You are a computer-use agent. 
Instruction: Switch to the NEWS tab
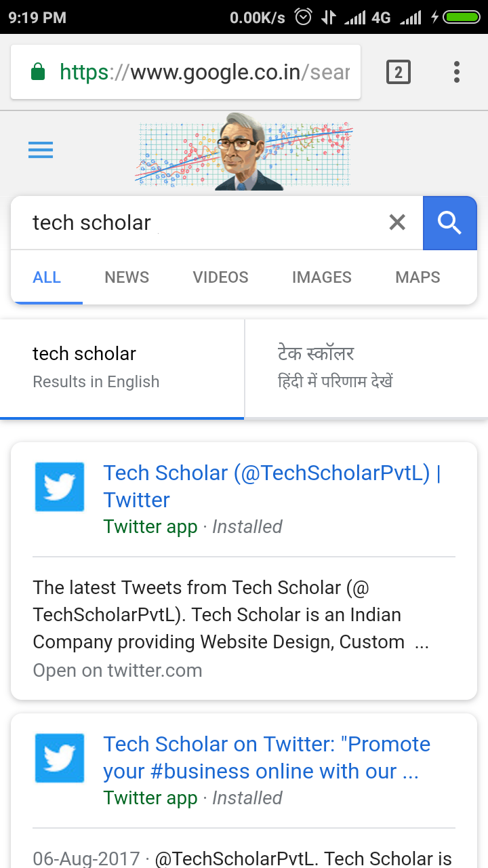pyautogui.click(x=127, y=277)
